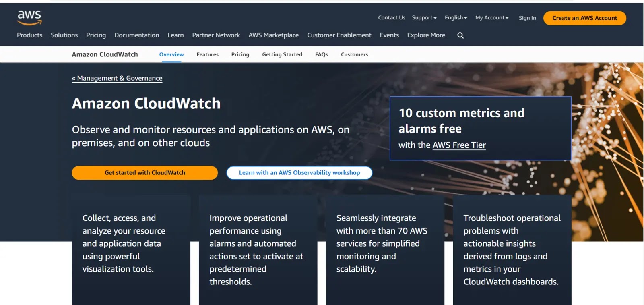Switch to the Customers tab

point(355,54)
